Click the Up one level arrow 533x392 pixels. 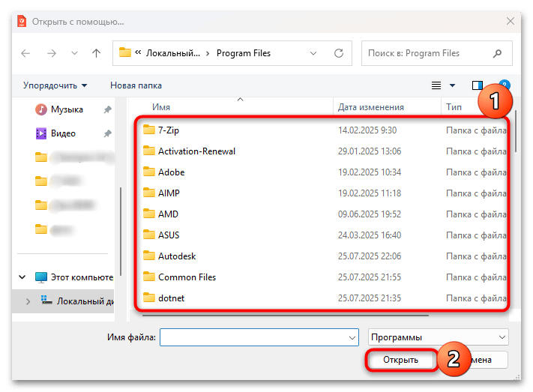click(96, 53)
